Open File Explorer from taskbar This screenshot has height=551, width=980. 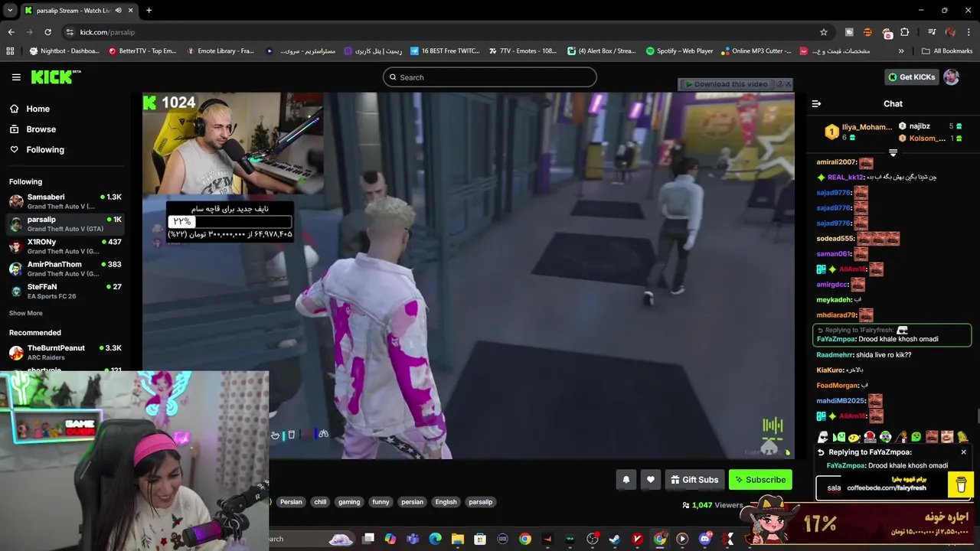click(457, 539)
